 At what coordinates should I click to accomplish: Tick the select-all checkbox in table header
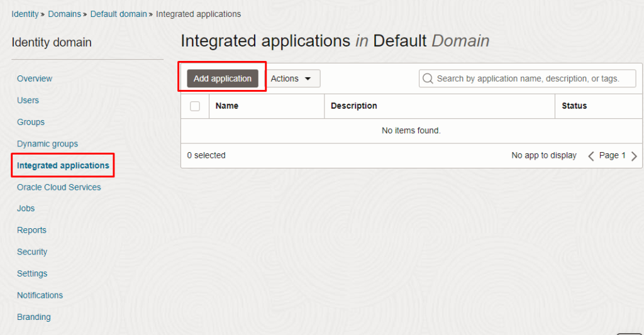tap(195, 106)
